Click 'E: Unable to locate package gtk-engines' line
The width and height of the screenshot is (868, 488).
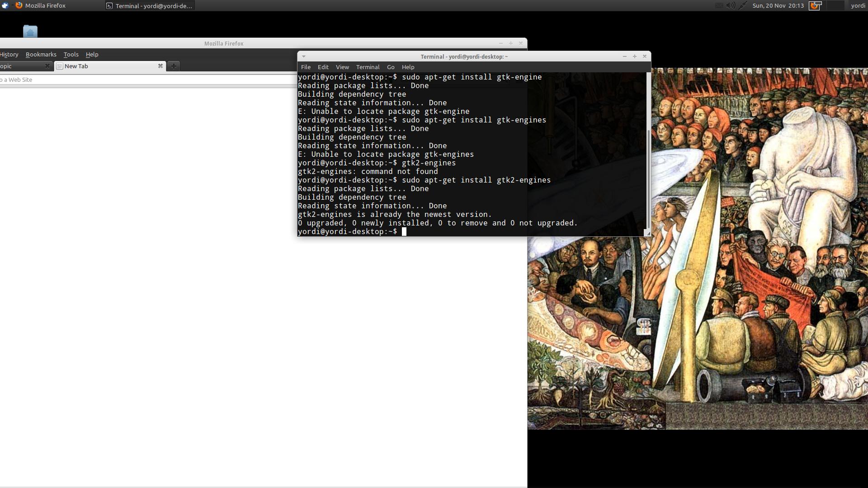(x=386, y=154)
